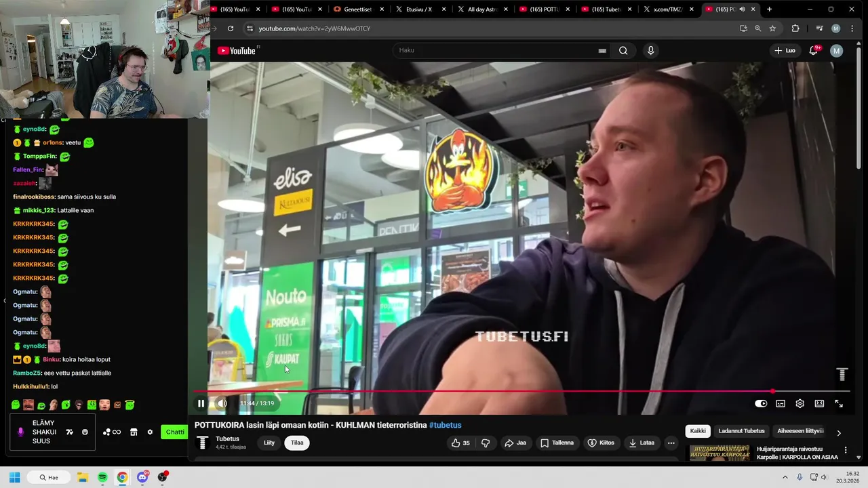Select the Kaikki filter chip
This screenshot has width=868, height=488.
tap(698, 431)
